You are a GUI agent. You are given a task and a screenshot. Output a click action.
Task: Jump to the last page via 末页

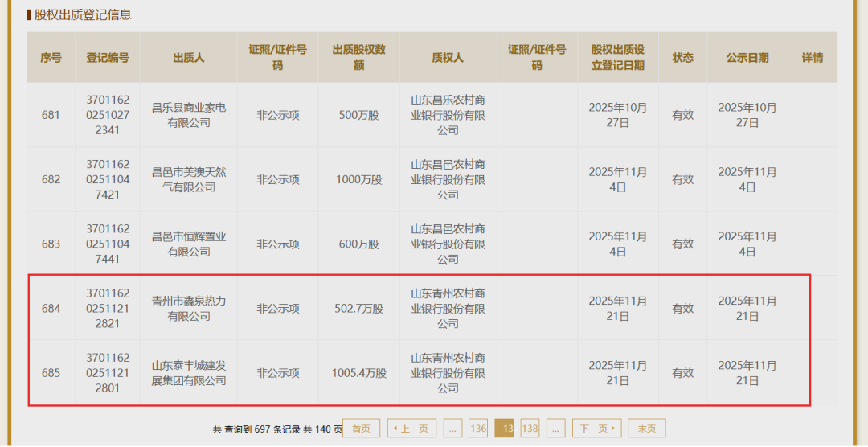pos(646,429)
